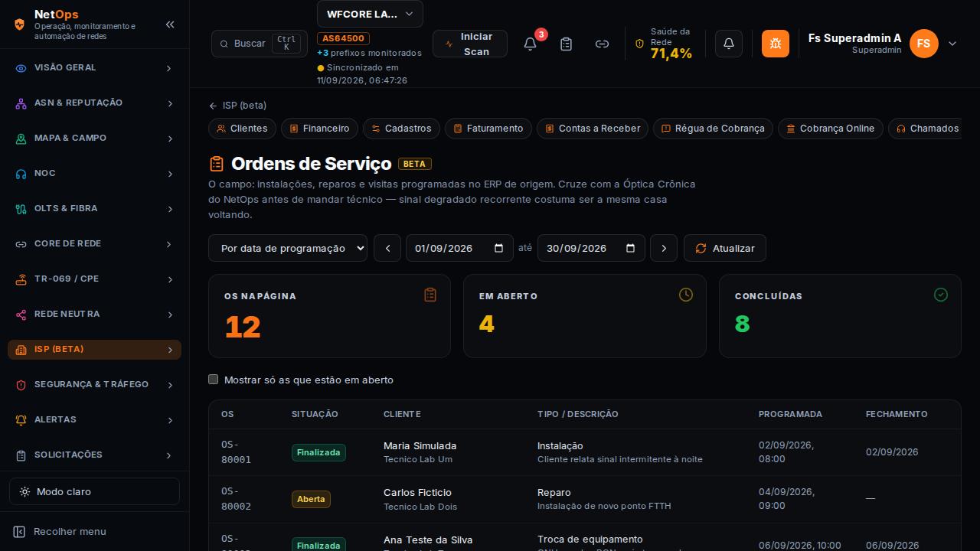Viewport: 980px width, 551px height.
Task: Click clipboard icon on OS na Página card
Action: pyautogui.click(x=430, y=295)
